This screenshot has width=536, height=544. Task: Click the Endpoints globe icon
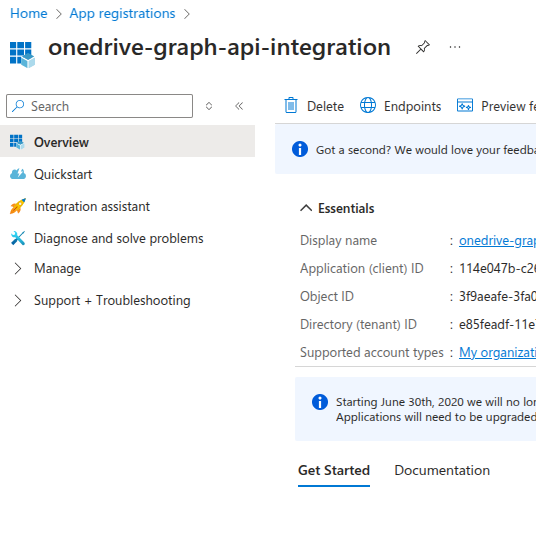click(368, 105)
